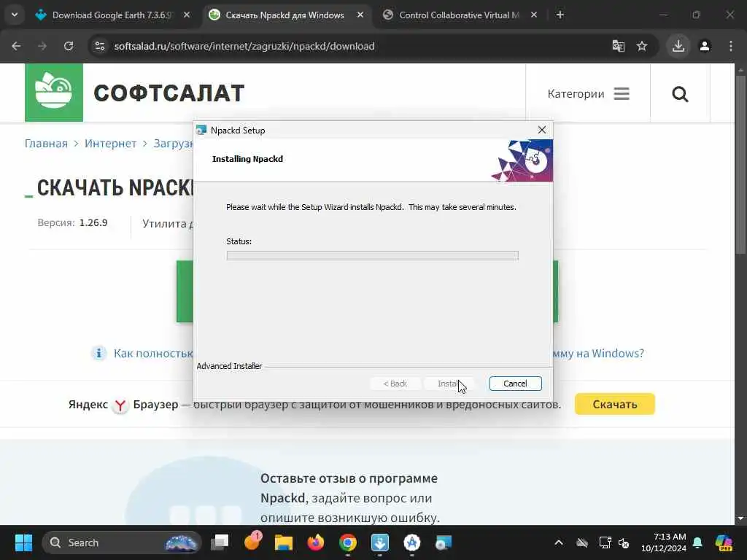Image resolution: width=747 pixels, height=560 pixels.
Task: Bookmark this page with star icon
Action: point(642,46)
